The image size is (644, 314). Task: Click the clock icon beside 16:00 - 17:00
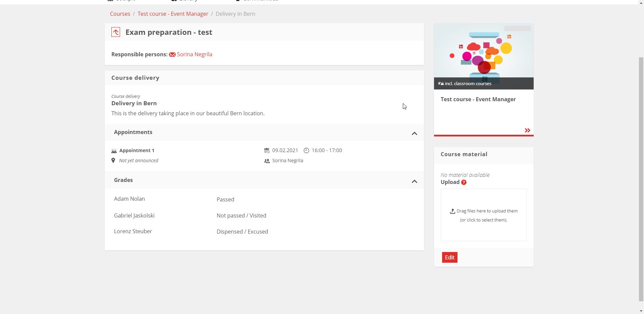[x=306, y=150]
